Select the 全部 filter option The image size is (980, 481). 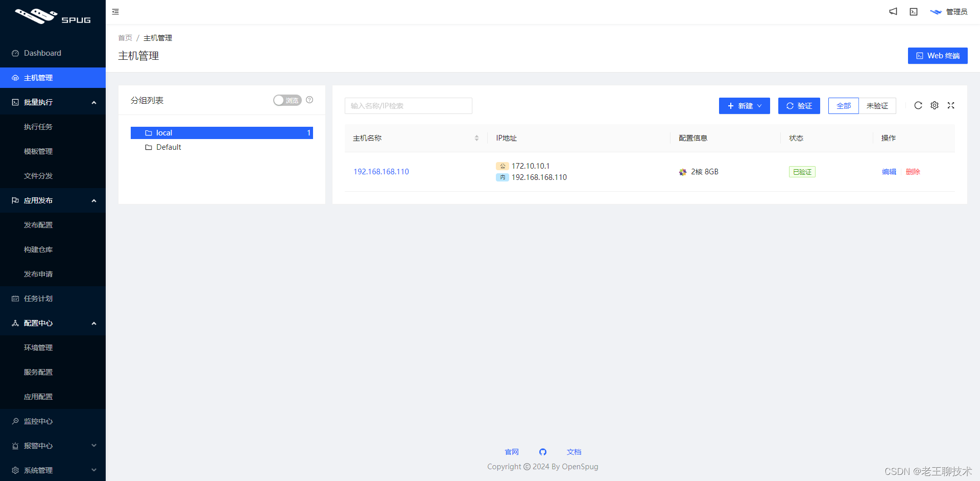[x=844, y=106]
